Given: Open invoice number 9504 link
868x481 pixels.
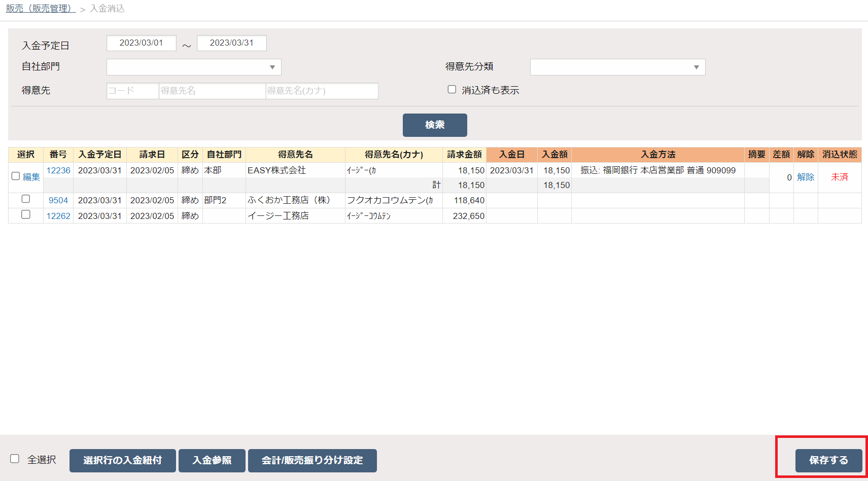Looking at the screenshot, I should (x=58, y=200).
